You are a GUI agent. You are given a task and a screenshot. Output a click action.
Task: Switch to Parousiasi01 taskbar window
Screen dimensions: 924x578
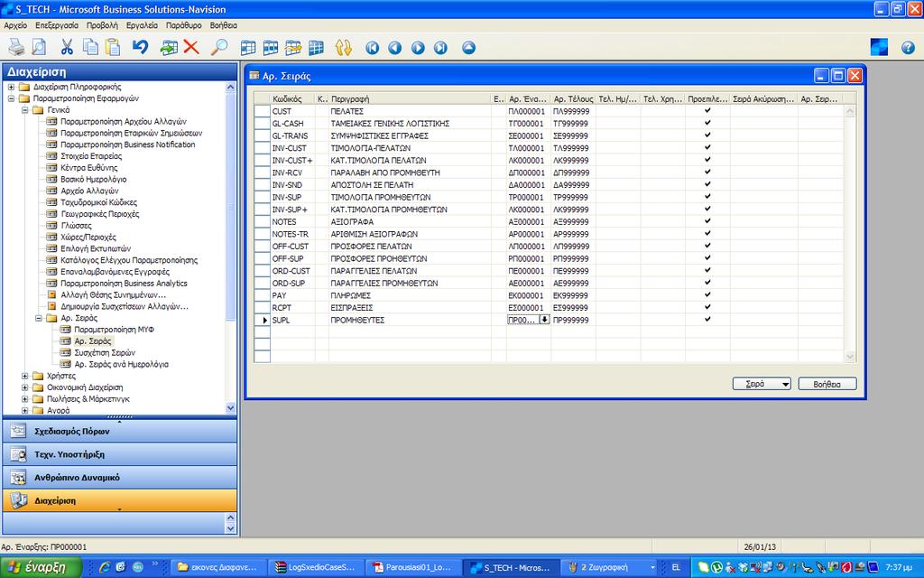[x=411, y=567]
